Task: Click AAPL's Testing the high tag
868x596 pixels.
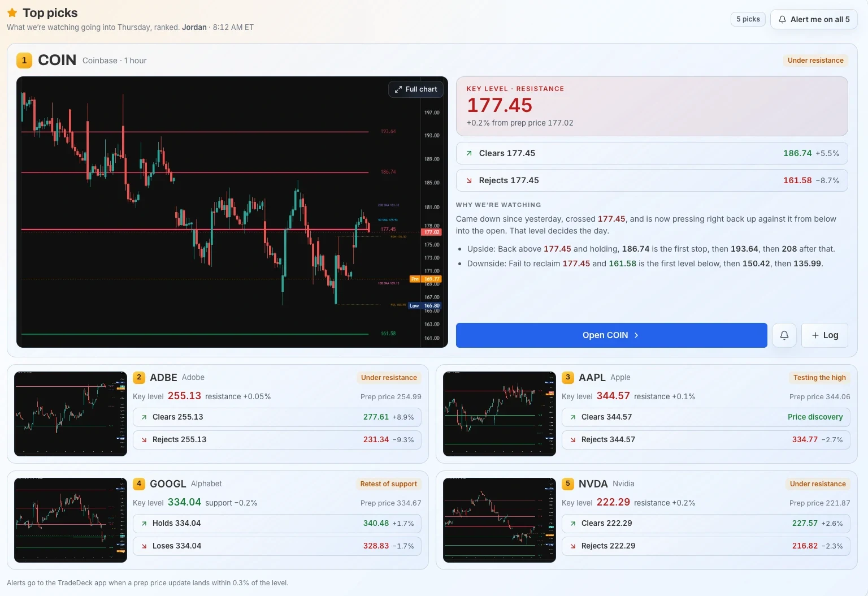Action: pos(819,378)
